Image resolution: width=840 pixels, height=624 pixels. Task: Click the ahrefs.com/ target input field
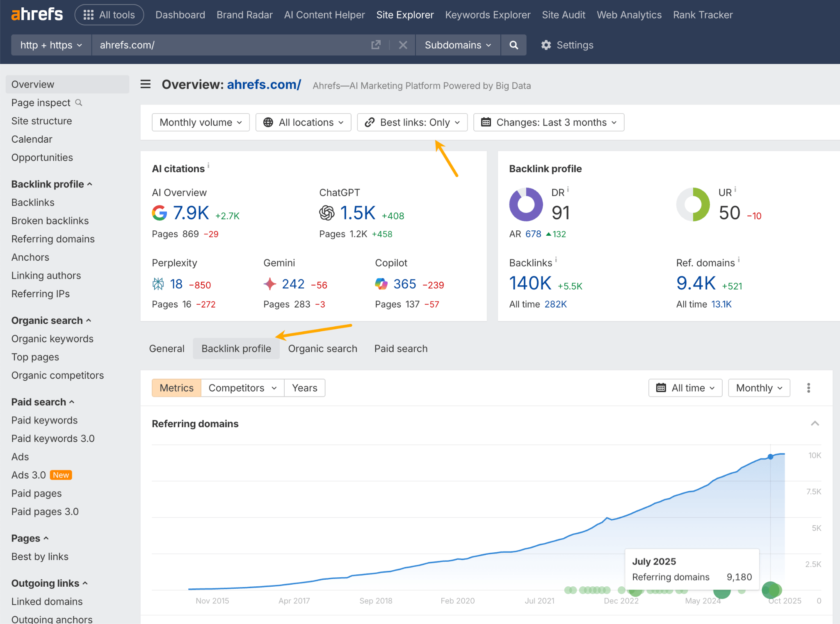(226, 45)
